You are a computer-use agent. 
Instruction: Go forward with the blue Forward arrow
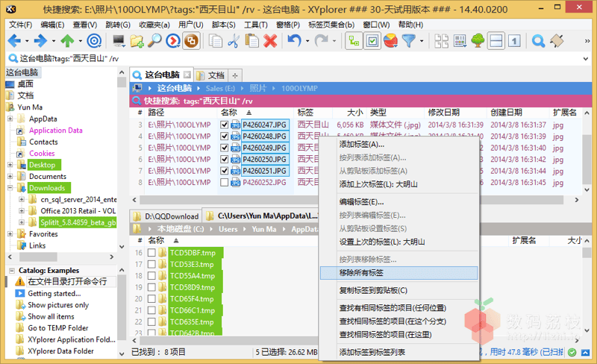tap(40, 41)
